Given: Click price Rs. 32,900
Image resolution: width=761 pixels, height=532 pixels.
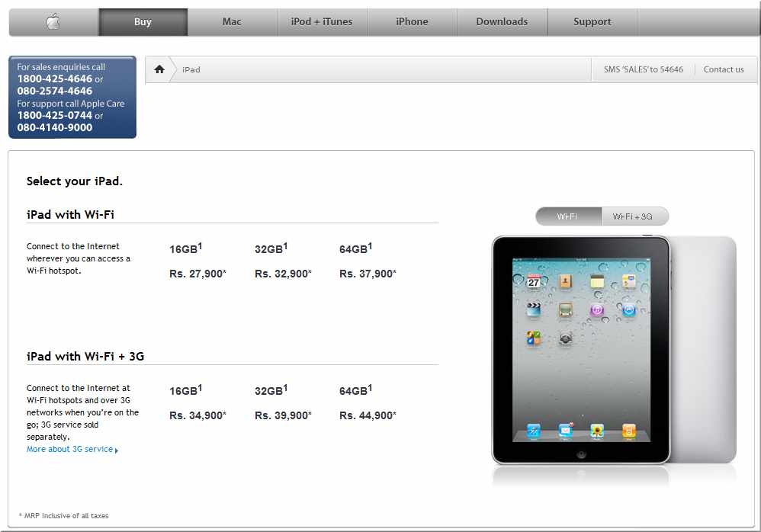Looking at the screenshot, I should point(283,274).
